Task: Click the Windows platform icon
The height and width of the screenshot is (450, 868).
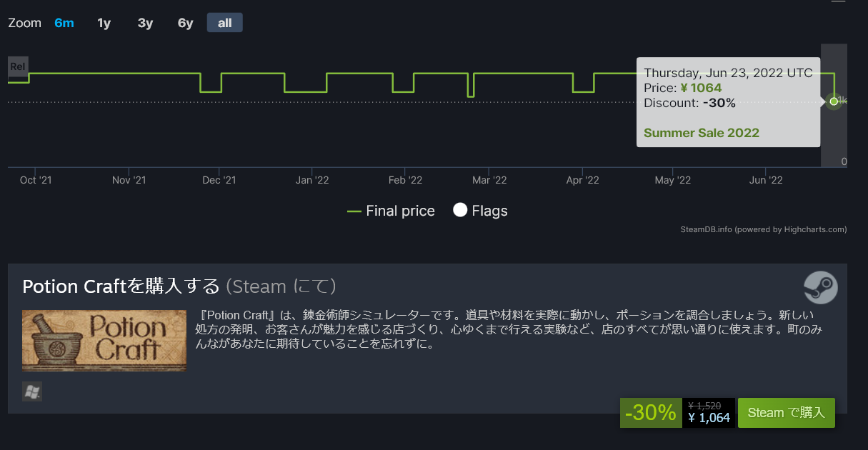Action: tap(32, 391)
